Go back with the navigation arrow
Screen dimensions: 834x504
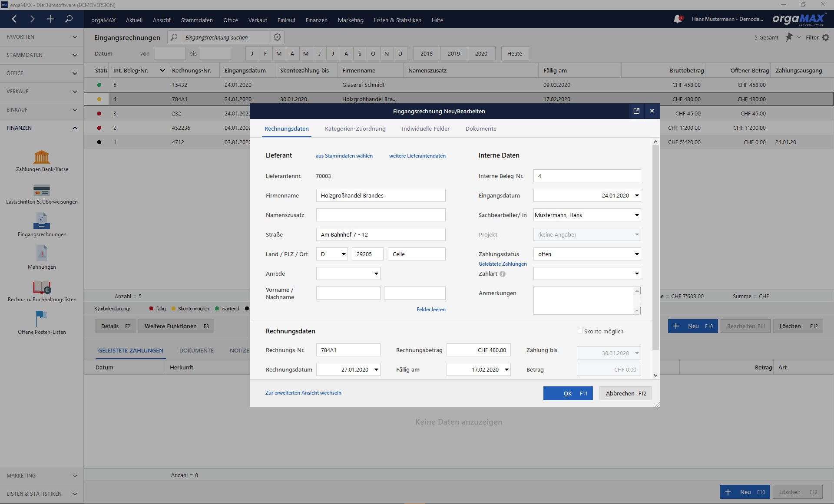14,19
